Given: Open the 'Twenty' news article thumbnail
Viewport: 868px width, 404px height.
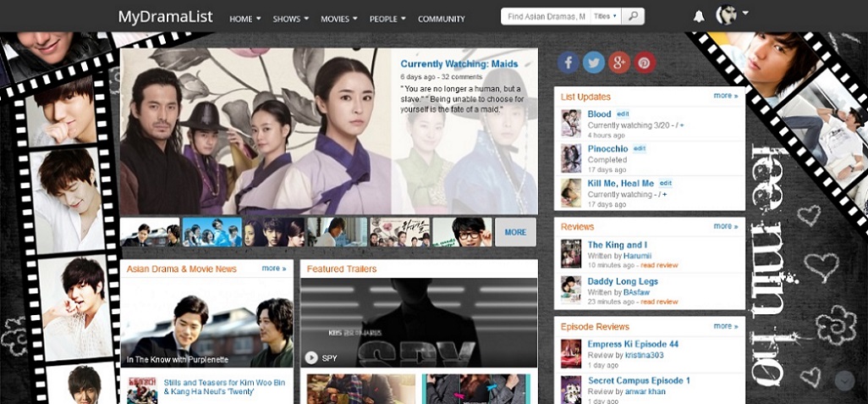Looking at the screenshot, I should [142, 390].
